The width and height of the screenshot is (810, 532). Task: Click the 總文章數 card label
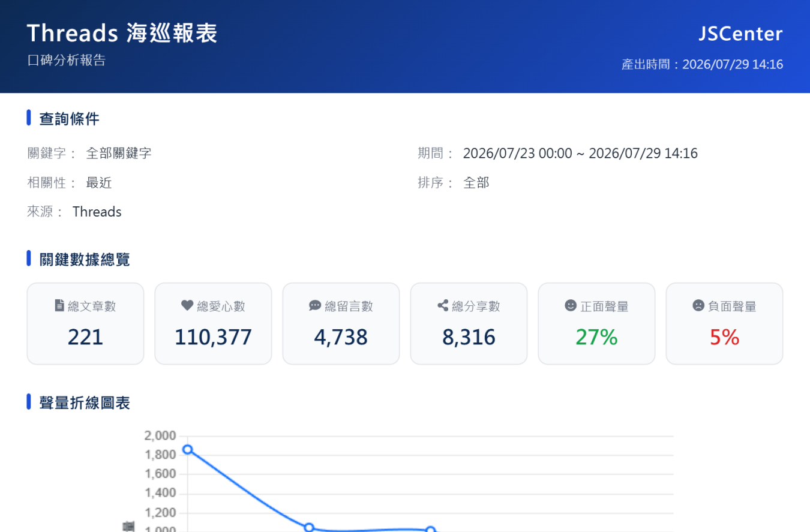click(92, 306)
